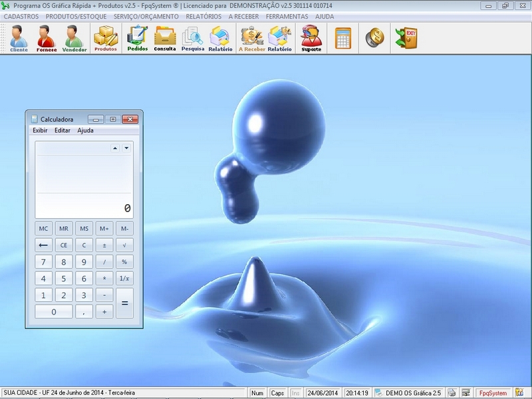
Task: Click the decimal comma calculator button
Action: (x=84, y=311)
